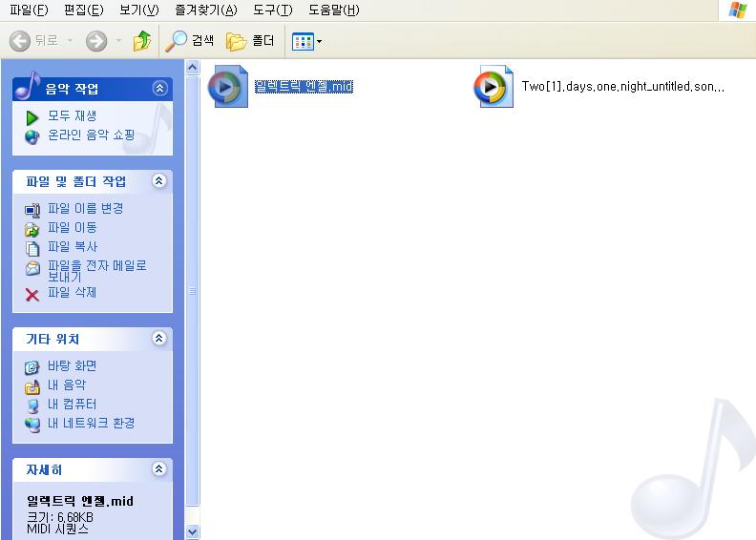Choose 파일 삭제 link

[x=72, y=292]
